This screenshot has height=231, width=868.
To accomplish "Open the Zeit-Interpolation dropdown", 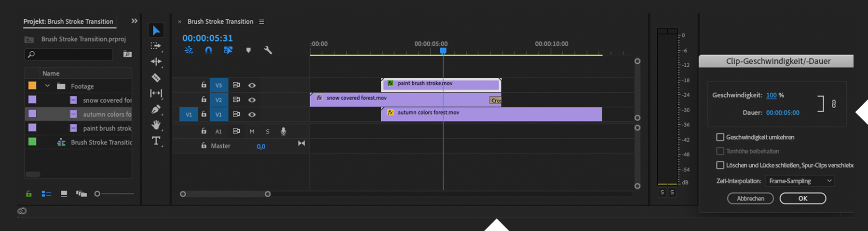I will [800, 181].
